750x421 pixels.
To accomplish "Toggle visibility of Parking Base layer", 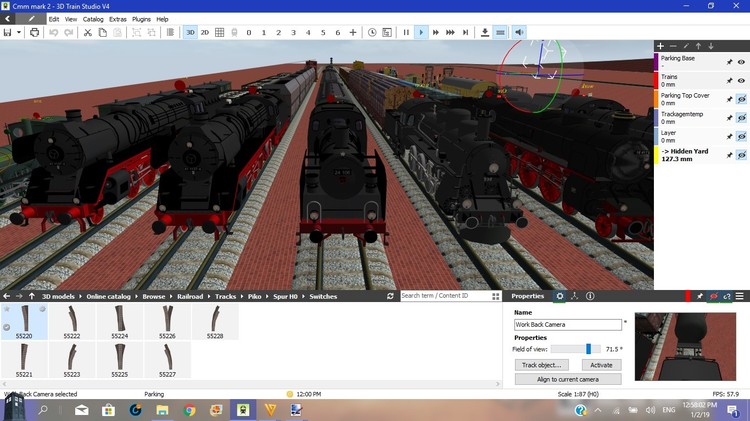I will tap(741, 62).
